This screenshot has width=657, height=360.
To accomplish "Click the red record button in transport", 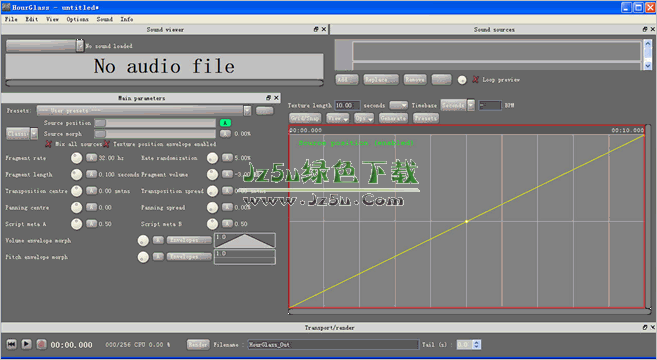I will 41,344.
